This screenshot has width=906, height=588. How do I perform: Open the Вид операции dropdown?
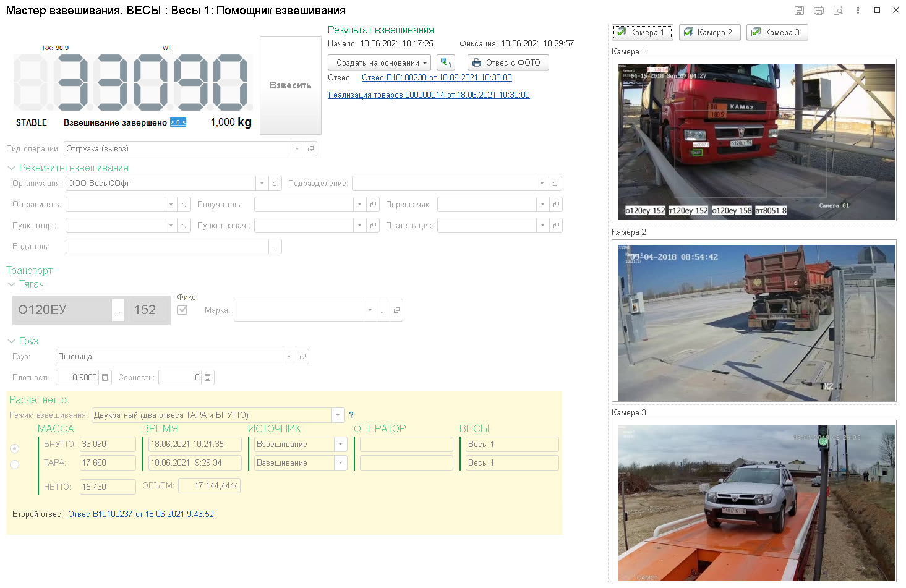pyautogui.click(x=297, y=149)
